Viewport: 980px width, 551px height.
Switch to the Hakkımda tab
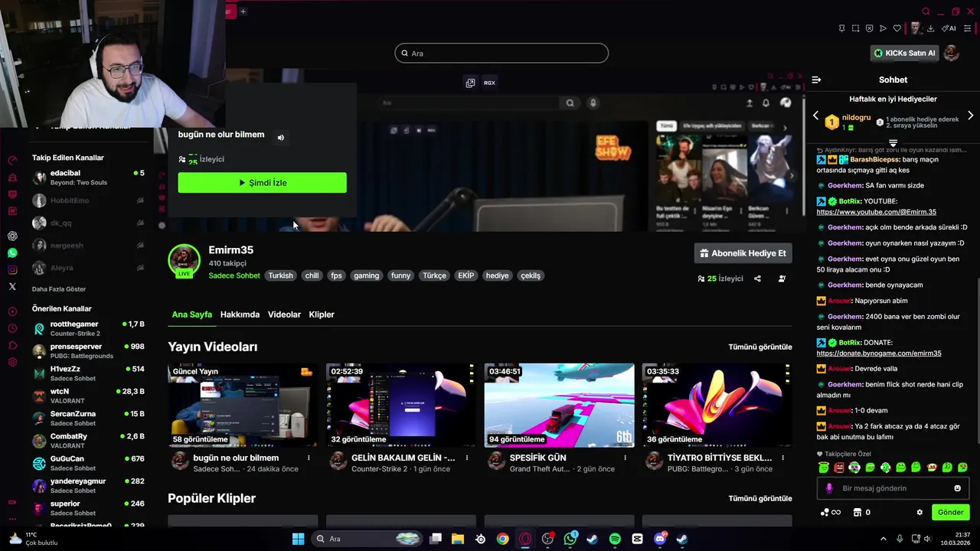pos(240,315)
